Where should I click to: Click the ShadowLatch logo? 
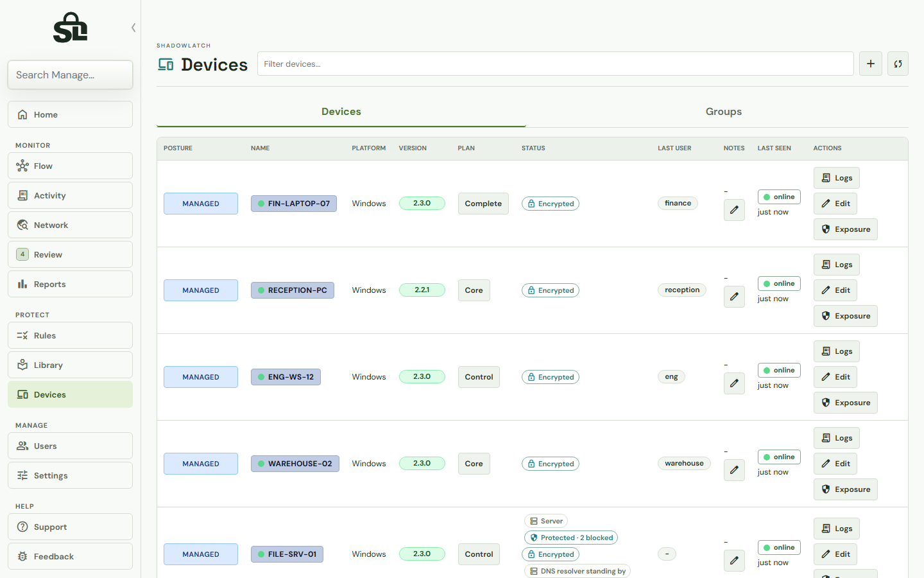click(x=70, y=28)
